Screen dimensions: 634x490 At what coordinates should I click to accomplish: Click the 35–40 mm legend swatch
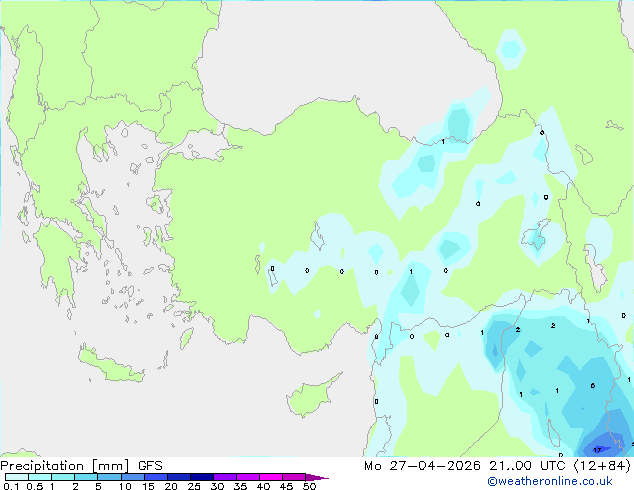247,477
